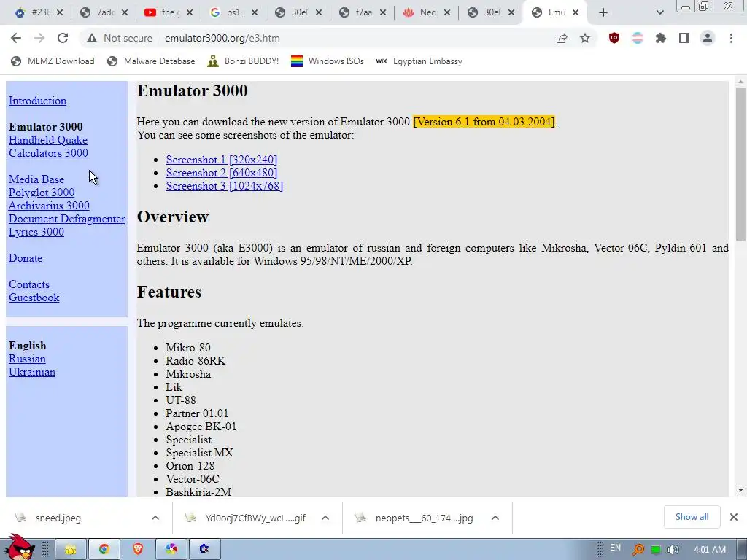The width and height of the screenshot is (747, 560).
Task: Toggle the browser side panel
Action: (x=684, y=38)
